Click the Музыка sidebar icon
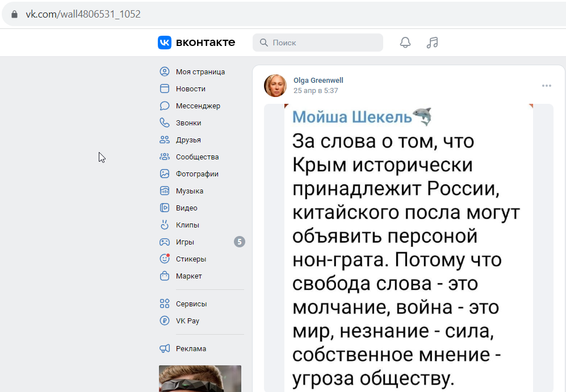The image size is (566, 392). 165,191
